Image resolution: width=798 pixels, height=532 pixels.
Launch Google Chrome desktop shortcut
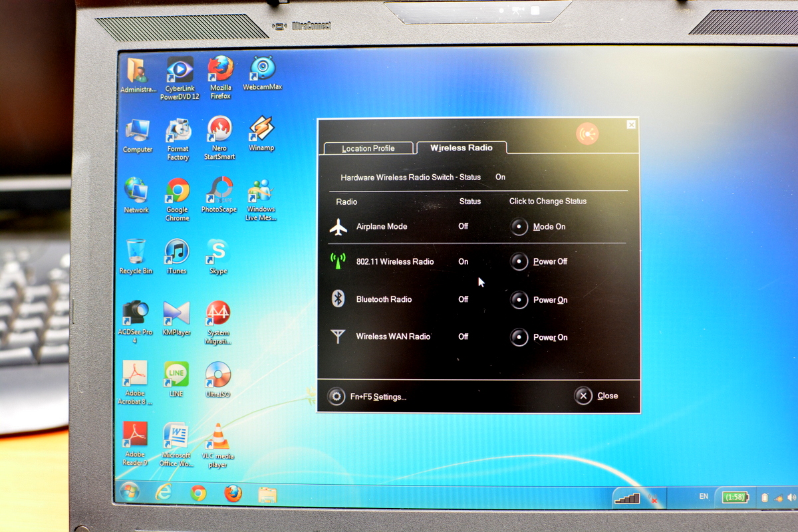click(178, 199)
